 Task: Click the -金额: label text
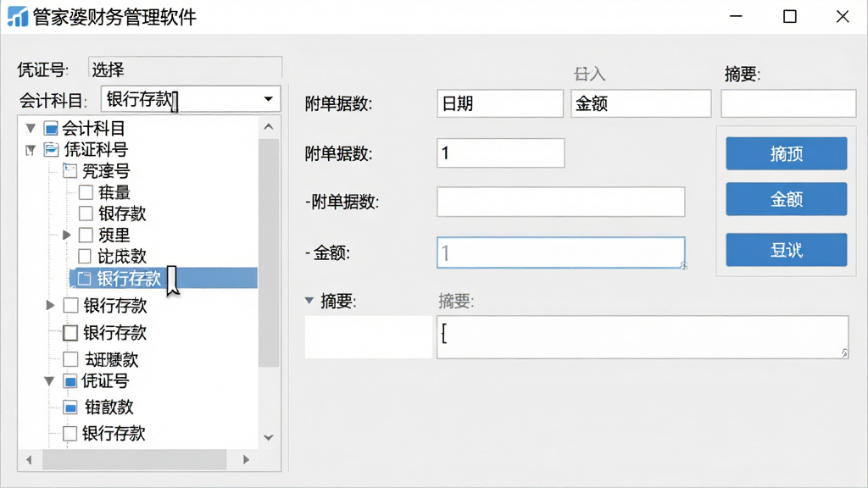(x=328, y=253)
